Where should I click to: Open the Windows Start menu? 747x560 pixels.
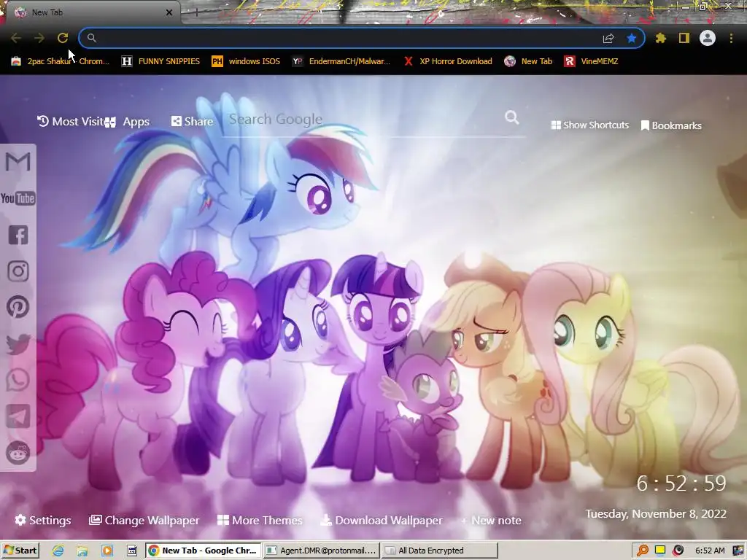coord(20,551)
